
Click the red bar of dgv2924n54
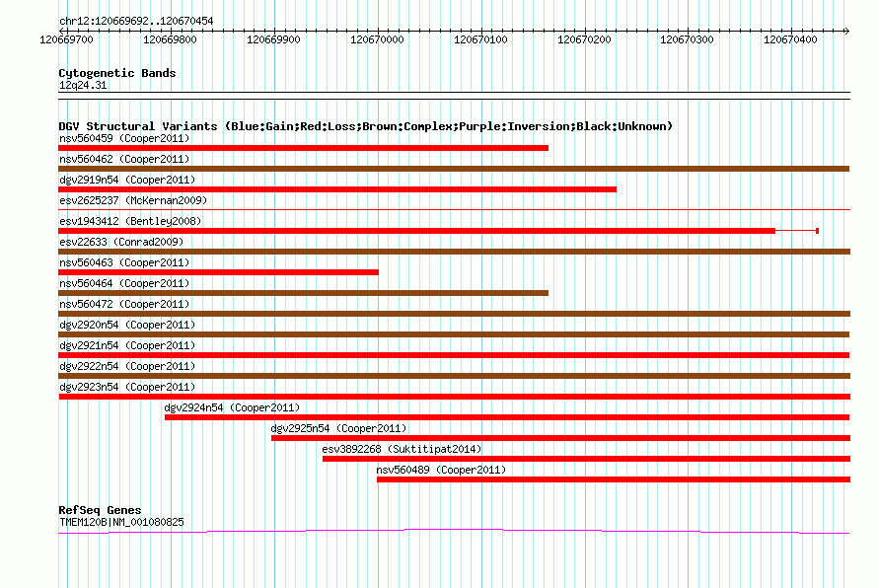click(507, 417)
